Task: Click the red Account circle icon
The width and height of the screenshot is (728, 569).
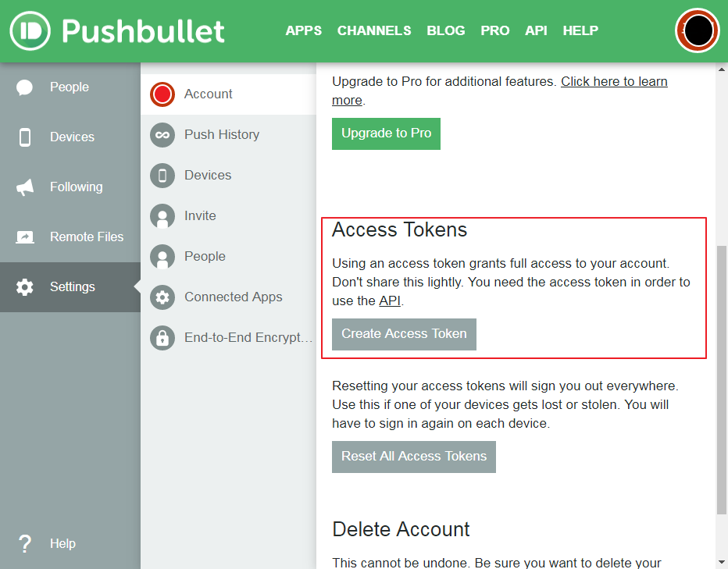Action: tap(162, 94)
